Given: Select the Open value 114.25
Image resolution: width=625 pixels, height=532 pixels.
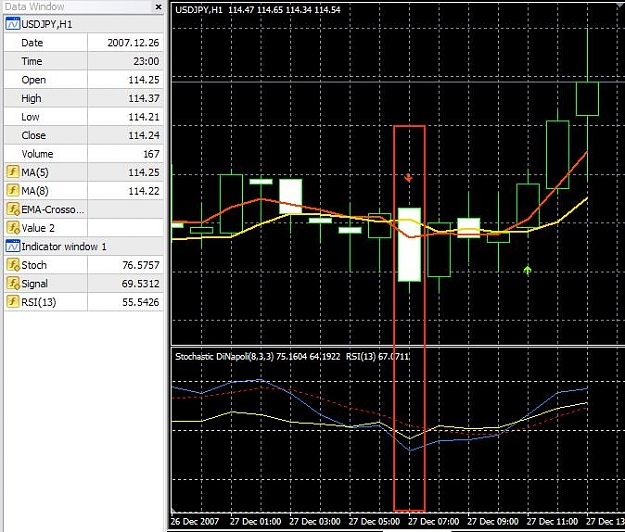Looking at the screenshot, I should 143,80.
